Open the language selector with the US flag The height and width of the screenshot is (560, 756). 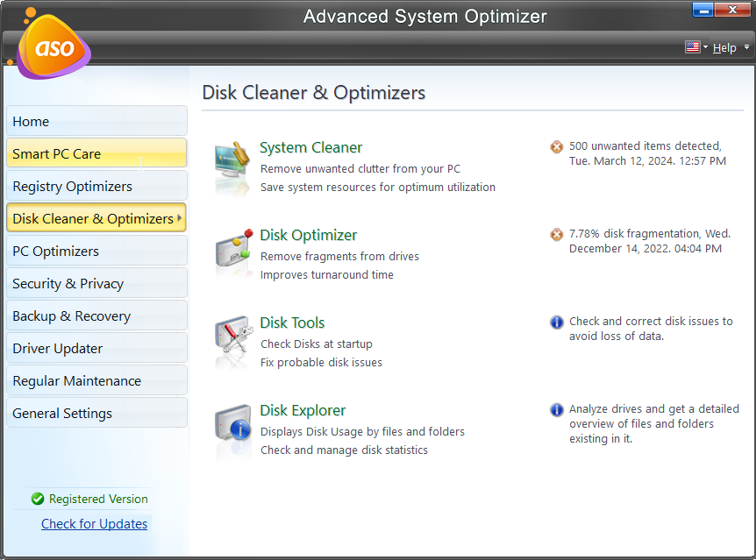pyautogui.click(x=695, y=47)
